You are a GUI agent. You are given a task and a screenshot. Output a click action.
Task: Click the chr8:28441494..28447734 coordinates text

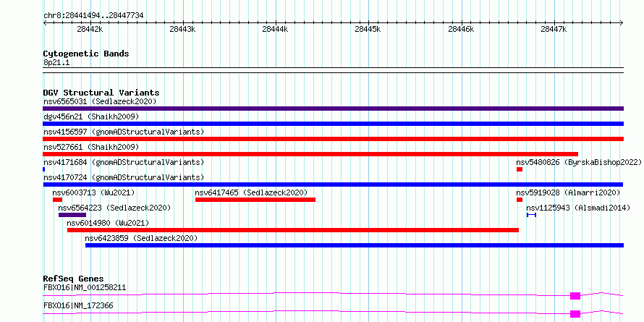click(93, 16)
